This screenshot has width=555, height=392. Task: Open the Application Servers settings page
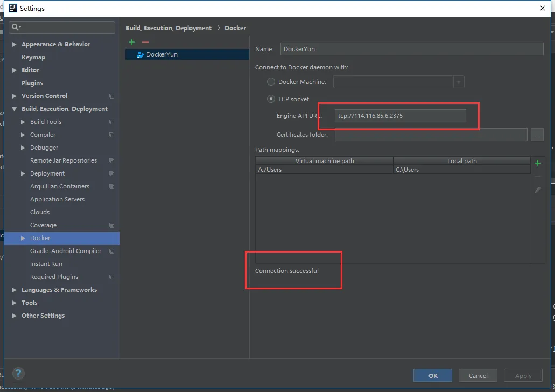[57, 199]
